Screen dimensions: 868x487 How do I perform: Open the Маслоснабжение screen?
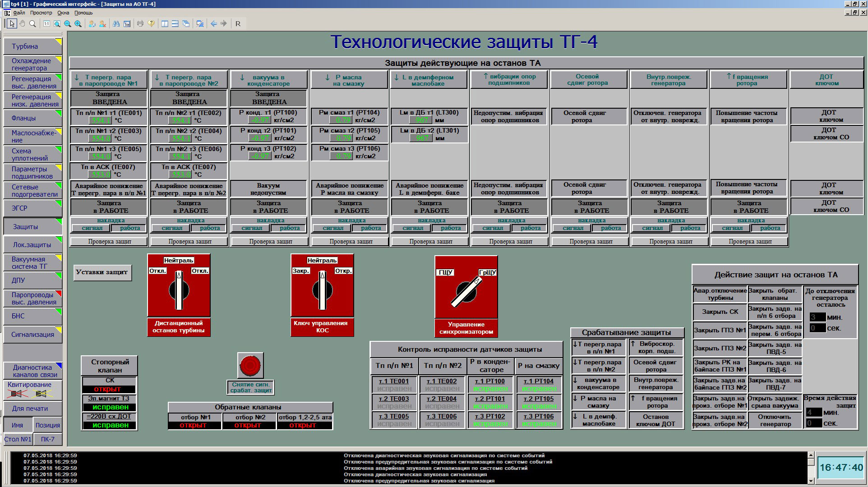point(32,136)
